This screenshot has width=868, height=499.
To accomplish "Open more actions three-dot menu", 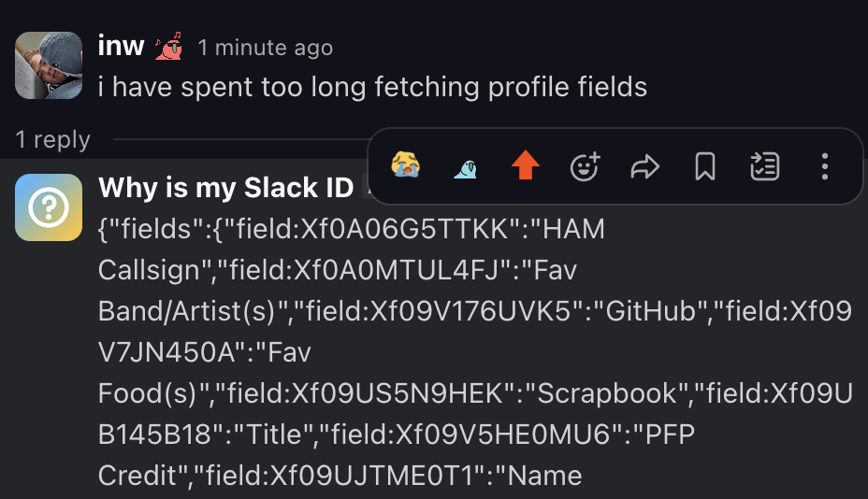I will 824,166.
